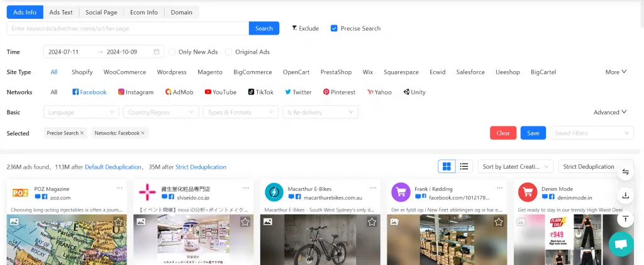Open three-dot menu on POZ Magazine card
The image size is (644, 265).
click(x=119, y=188)
